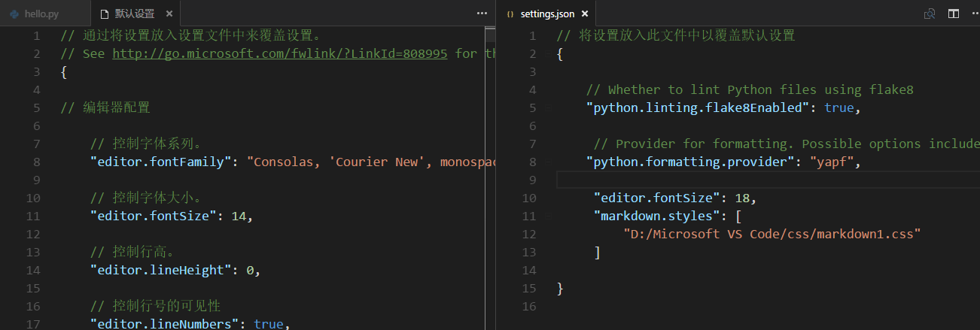The image size is (980, 330).
Task: Open more actions menu in left editor group
Action: (482, 14)
